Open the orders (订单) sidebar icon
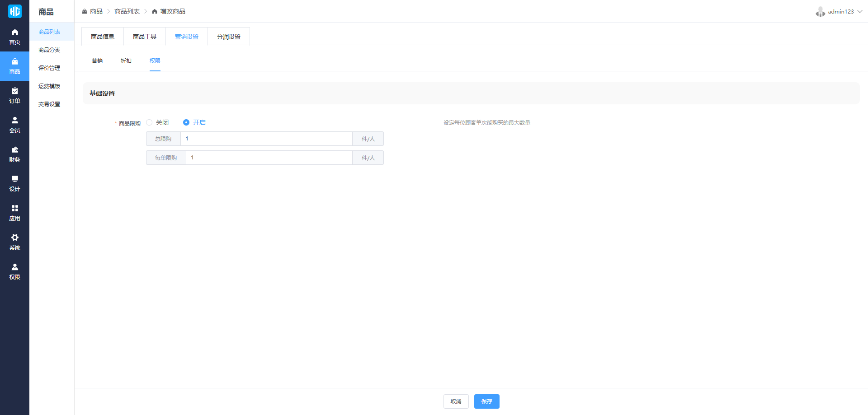 pos(14,95)
